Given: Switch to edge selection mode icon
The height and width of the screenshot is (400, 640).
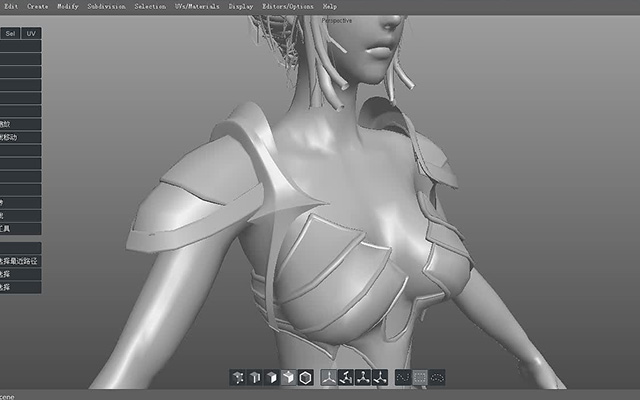Looking at the screenshot, I should [x=271, y=378].
